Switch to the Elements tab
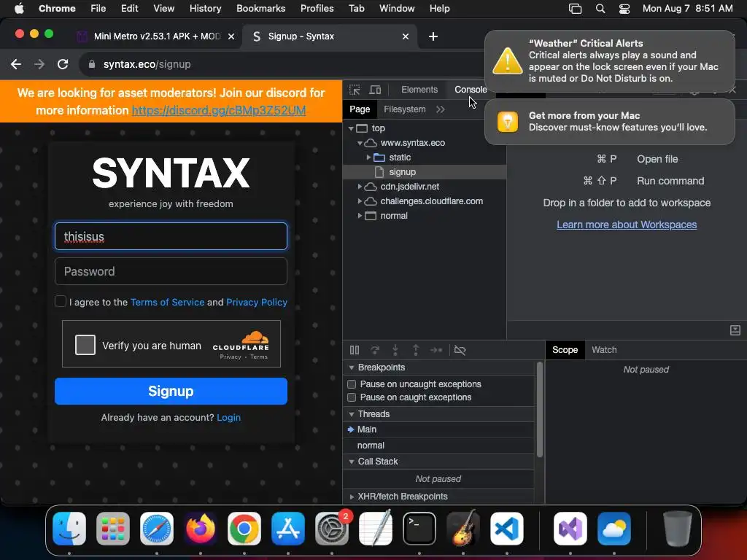This screenshot has height=560, width=747. (x=419, y=90)
